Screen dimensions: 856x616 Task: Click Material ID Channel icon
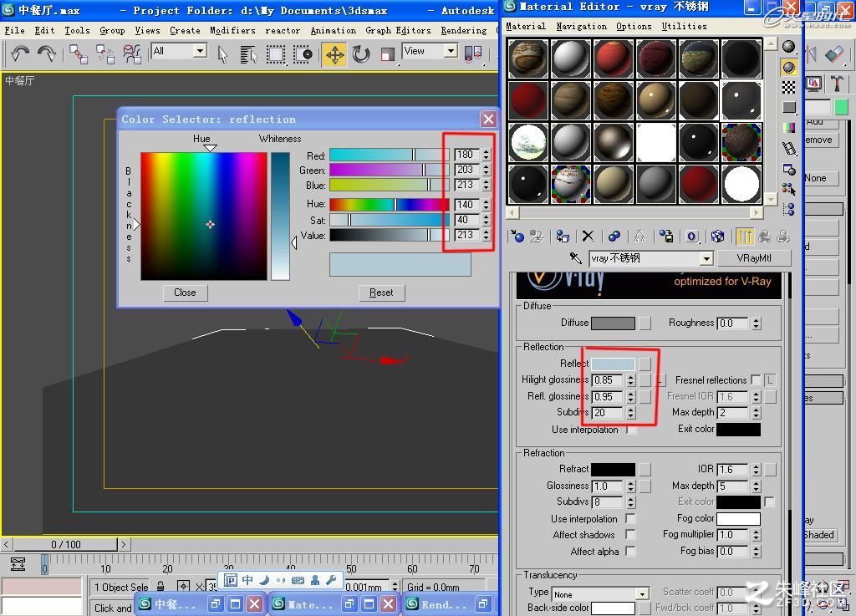coord(691,237)
